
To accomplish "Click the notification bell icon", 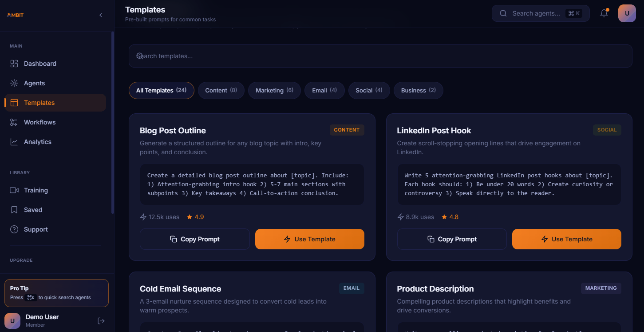I will pos(604,13).
